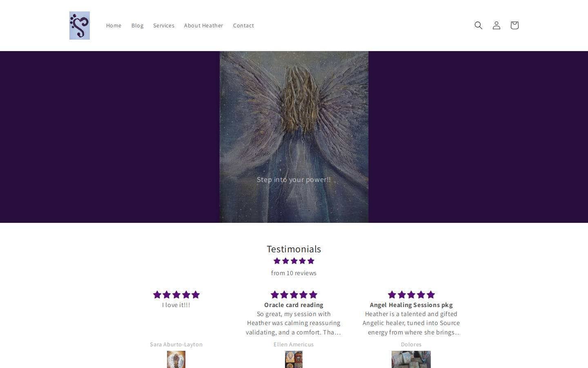Click the overall five-star rating under Testimonials
The height and width of the screenshot is (368, 588).
tap(294, 261)
